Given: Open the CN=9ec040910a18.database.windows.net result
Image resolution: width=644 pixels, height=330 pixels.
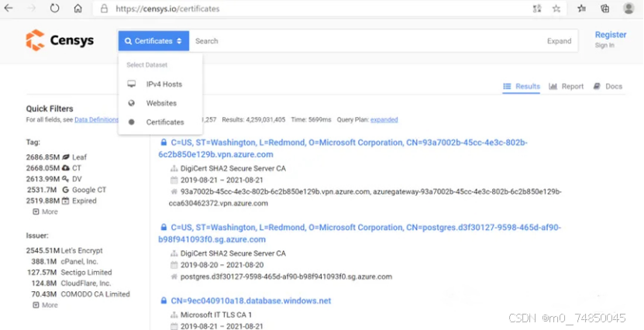Looking at the screenshot, I should [251, 301].
